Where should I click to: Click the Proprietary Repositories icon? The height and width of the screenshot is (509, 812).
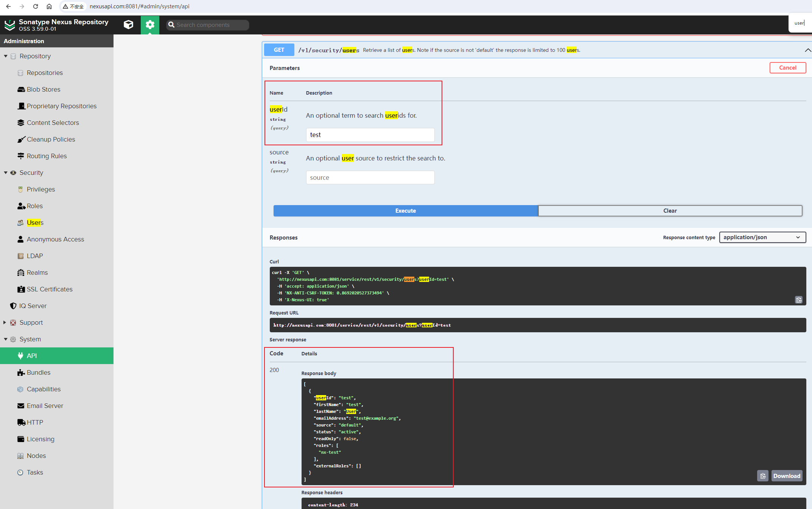click(x=21, y=106)
